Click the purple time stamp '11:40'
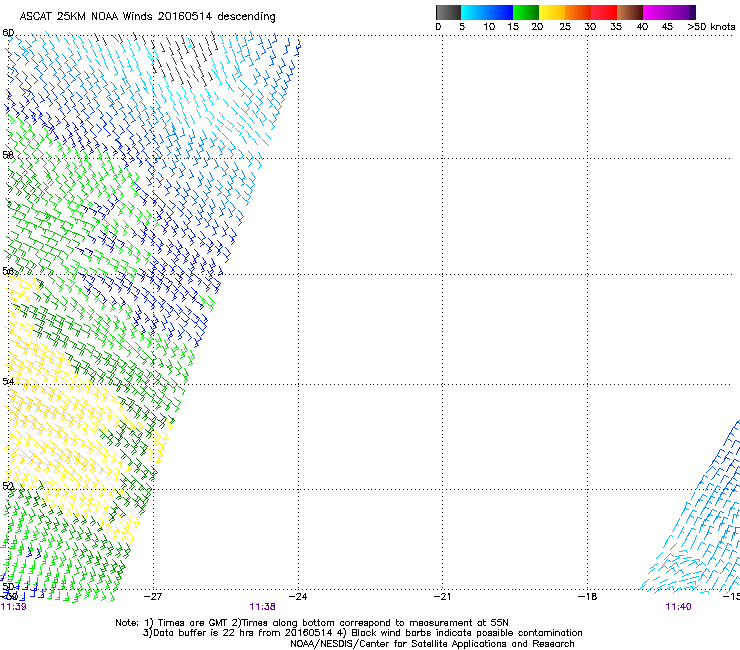 pyautogui.click(x=679, y=607)
